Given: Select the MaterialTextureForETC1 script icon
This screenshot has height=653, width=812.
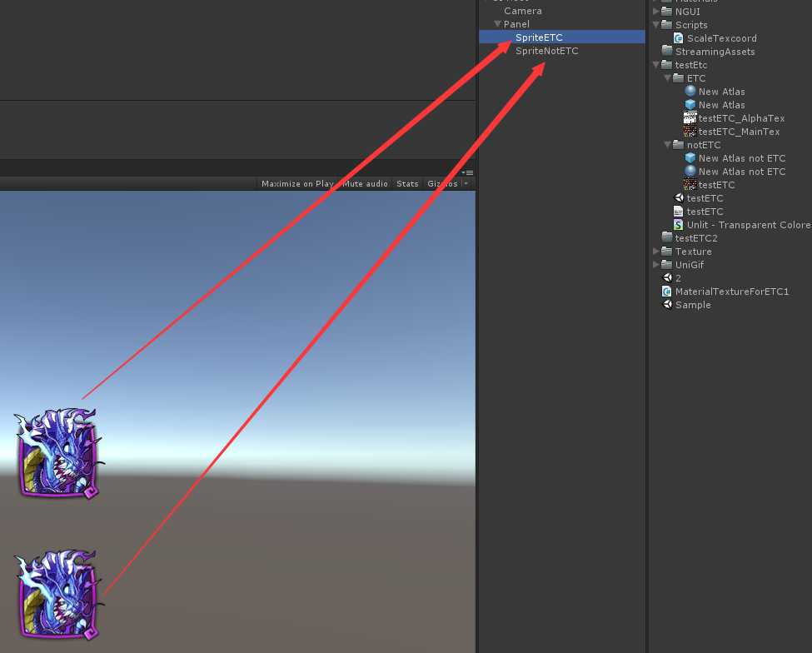Looking at the screenshot, I should point(667,292).
